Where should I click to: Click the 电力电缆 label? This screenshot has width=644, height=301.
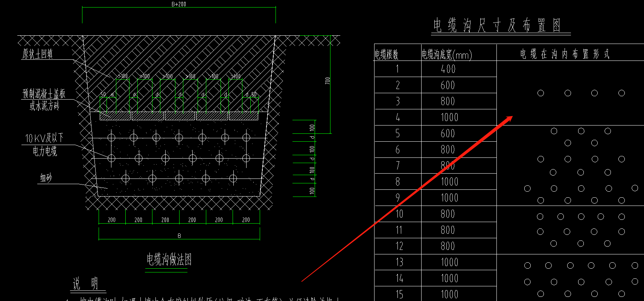tap(45, 151)
